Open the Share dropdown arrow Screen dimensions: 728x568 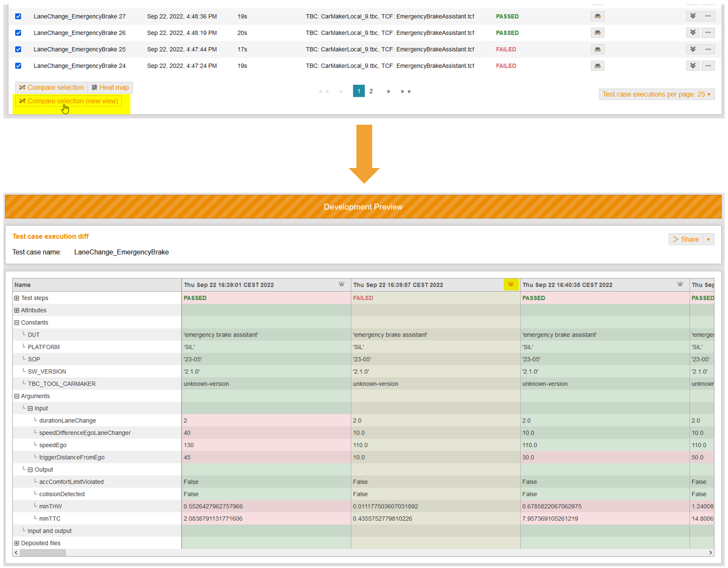tap(709, 239)
